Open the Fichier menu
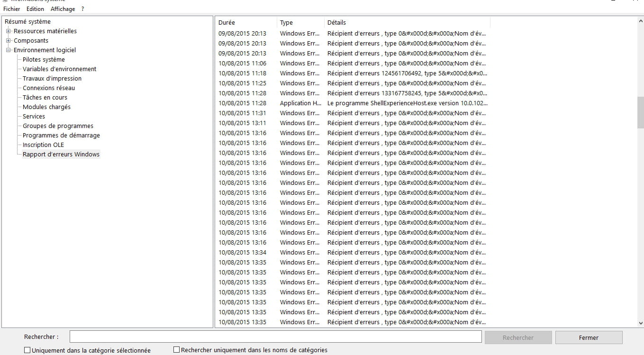 tap(12, 9)
